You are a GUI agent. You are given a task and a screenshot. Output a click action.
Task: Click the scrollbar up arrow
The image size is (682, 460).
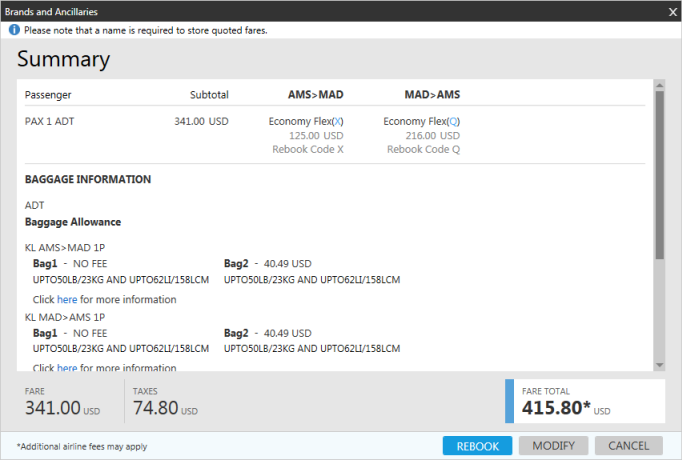point(659,87)
